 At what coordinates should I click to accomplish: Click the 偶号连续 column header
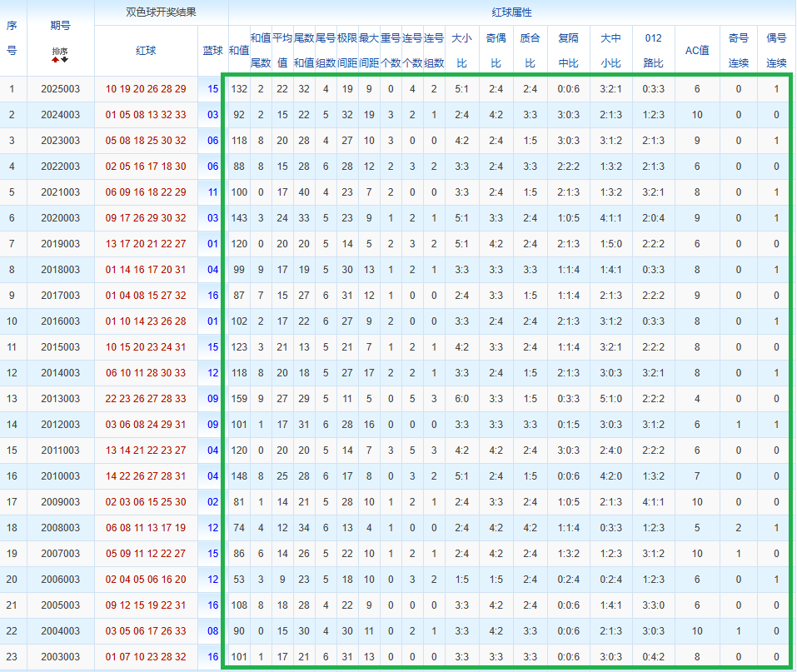tap(776, 50)
